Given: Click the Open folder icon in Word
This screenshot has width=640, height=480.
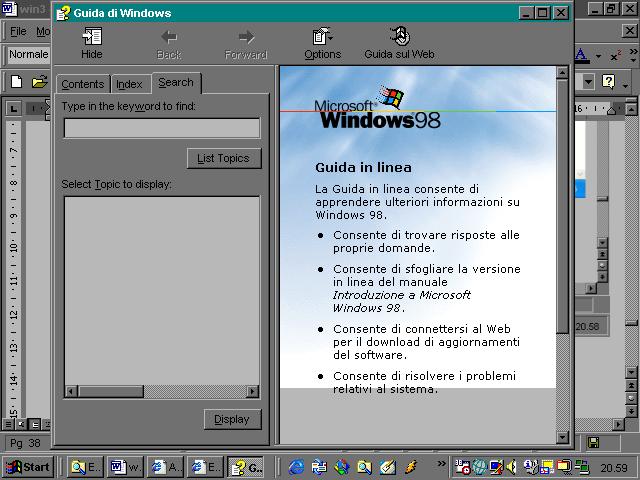Looking at the screenshot, I should (40, 82).
